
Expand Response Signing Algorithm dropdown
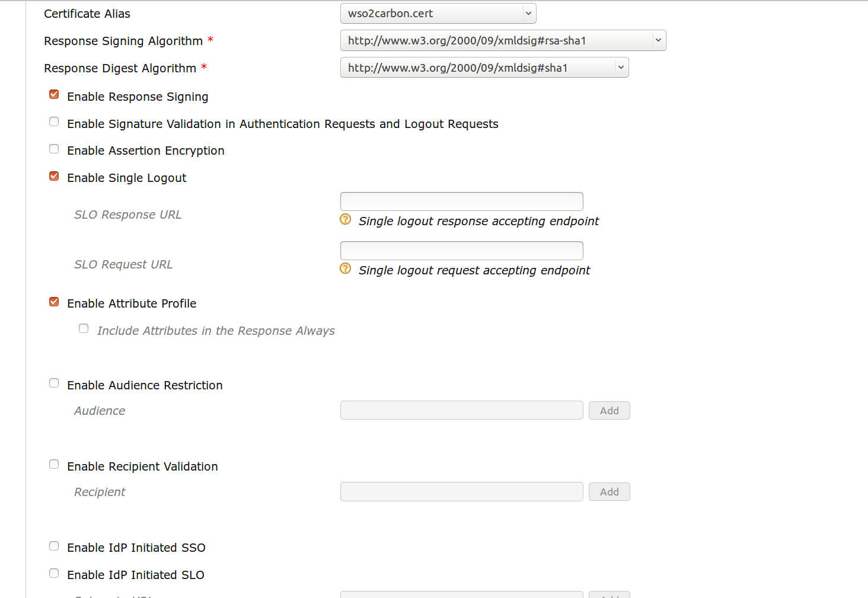click(x=503, y=41)
